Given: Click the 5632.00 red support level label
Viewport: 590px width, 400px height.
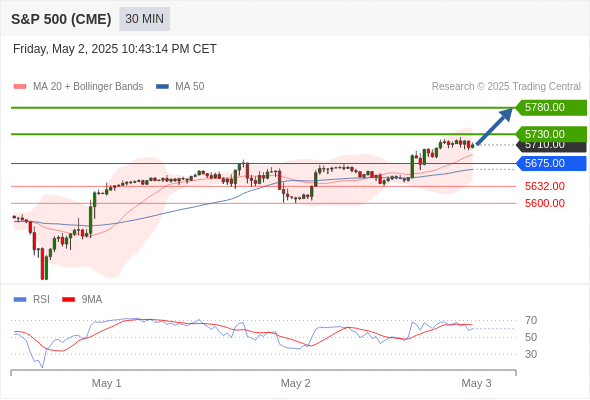Looking at the screenshot, I should pyautogui.click(x=545, y=186).
